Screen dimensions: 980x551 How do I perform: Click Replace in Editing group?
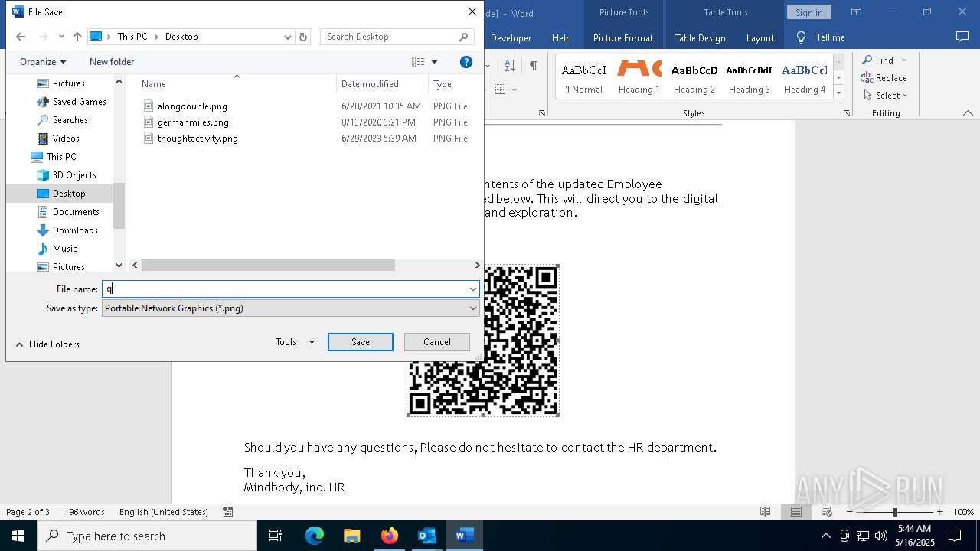[884, 78]
